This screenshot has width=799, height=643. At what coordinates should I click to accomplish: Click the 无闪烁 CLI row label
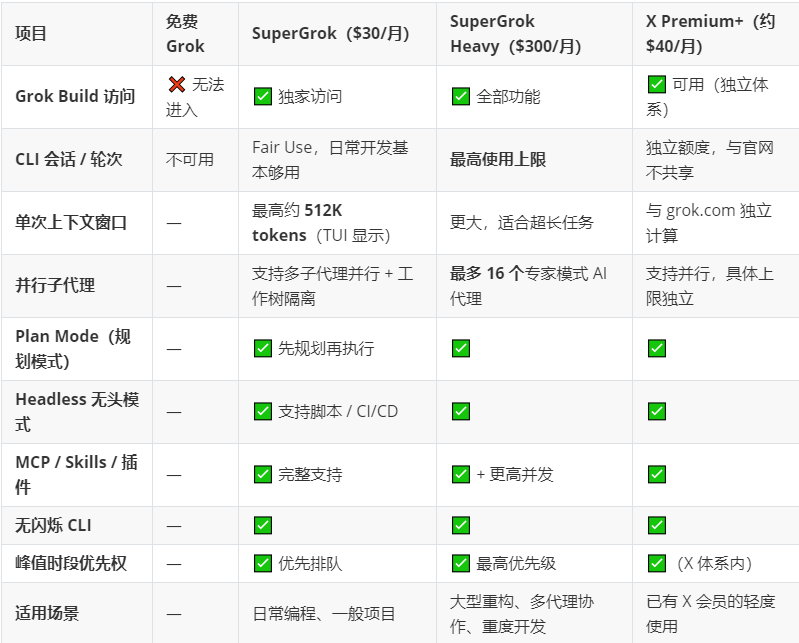pos(54,525)
